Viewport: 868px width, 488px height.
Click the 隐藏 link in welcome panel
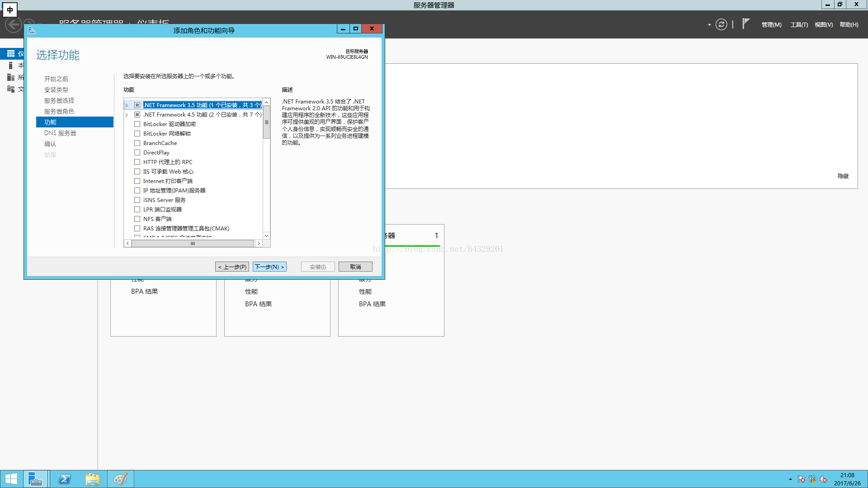point(843,176)
